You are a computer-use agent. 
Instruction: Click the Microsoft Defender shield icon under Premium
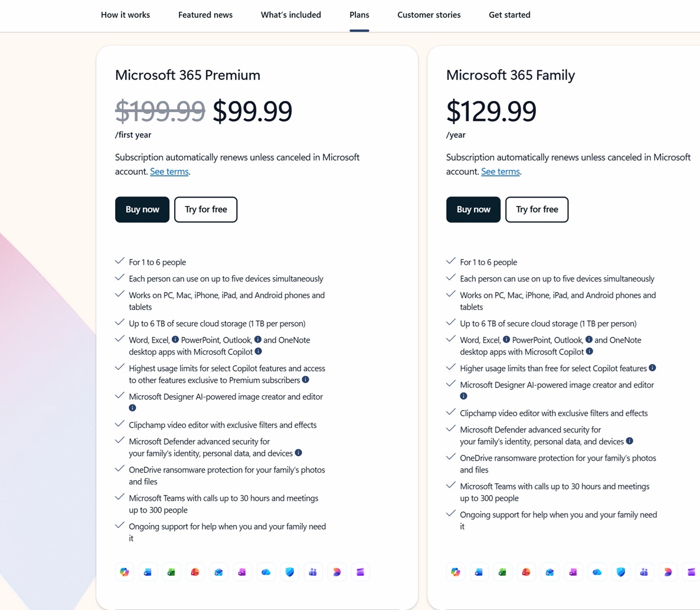tap(289, 572)
